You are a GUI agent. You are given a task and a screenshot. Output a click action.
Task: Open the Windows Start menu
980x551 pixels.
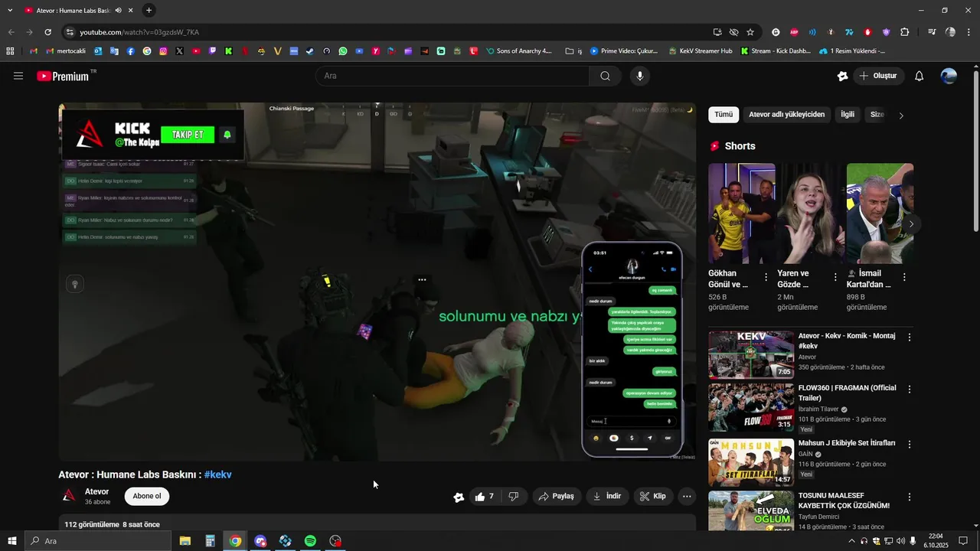click(11, 541)
